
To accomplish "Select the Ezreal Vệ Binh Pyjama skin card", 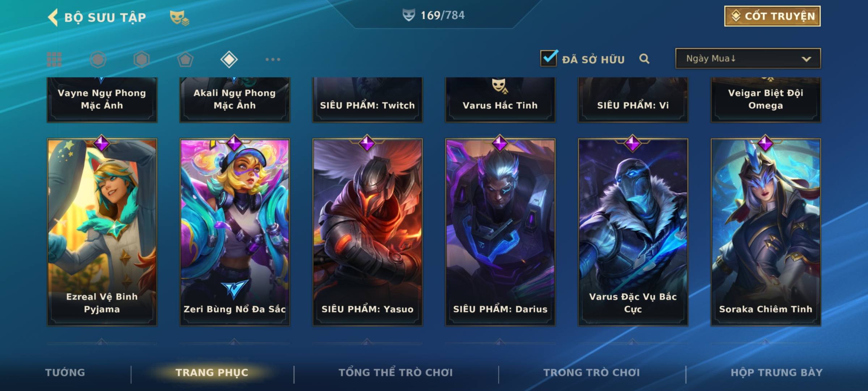I will (102, 232).
